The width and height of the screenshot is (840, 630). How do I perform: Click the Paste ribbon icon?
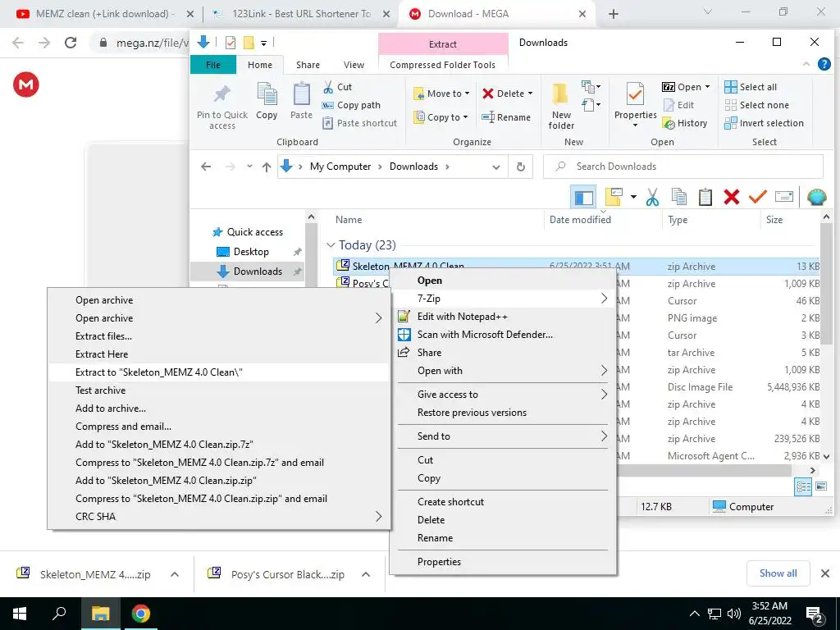coord(301,94)
